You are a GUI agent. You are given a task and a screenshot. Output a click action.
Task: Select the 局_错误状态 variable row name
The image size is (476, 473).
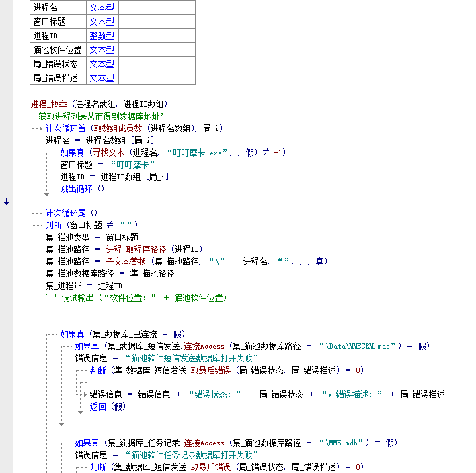(56, 64)
